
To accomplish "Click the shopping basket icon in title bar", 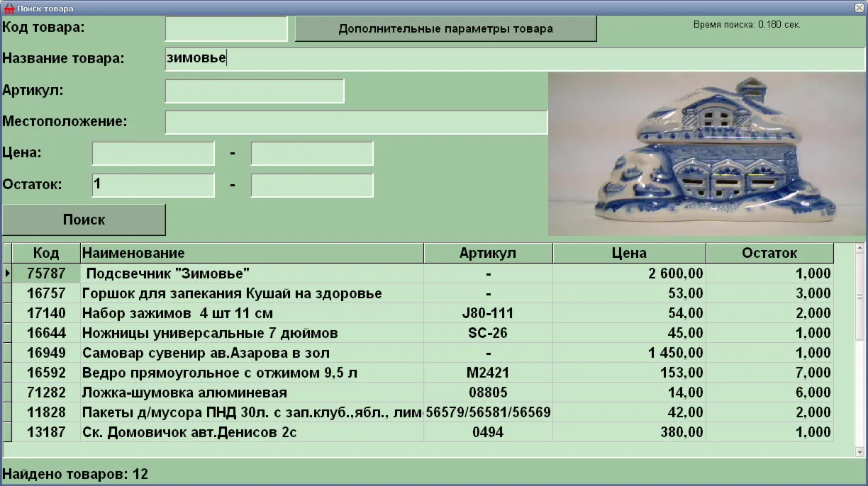I will click(x=9, y=8).
